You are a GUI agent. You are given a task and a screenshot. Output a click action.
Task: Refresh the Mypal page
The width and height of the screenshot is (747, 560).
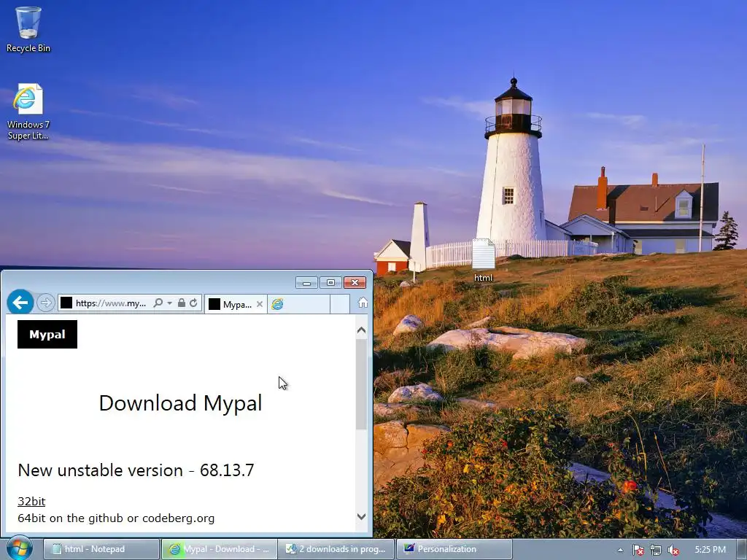tap(193, 303)
